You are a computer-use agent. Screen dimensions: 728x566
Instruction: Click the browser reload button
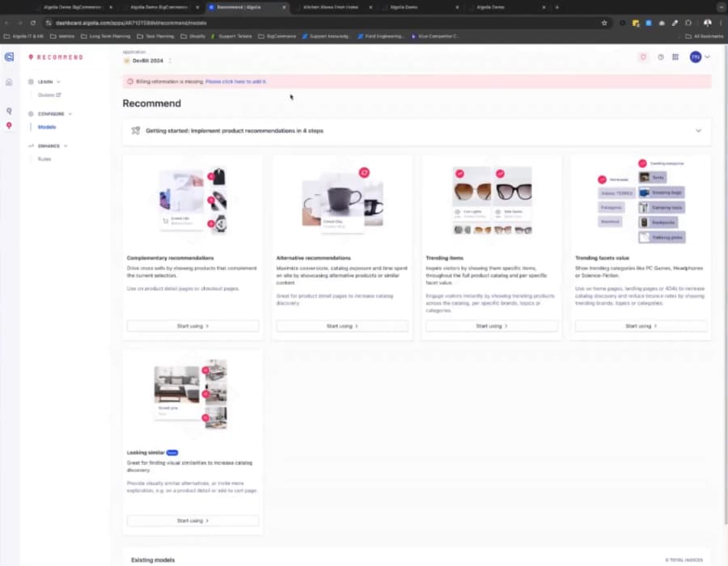point(33,23)
